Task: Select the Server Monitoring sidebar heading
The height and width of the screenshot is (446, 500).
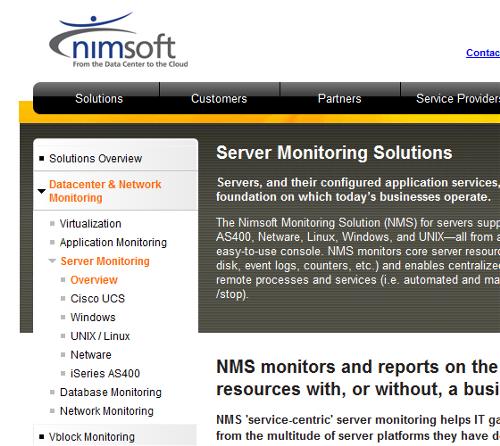Action: click(105, 261)
